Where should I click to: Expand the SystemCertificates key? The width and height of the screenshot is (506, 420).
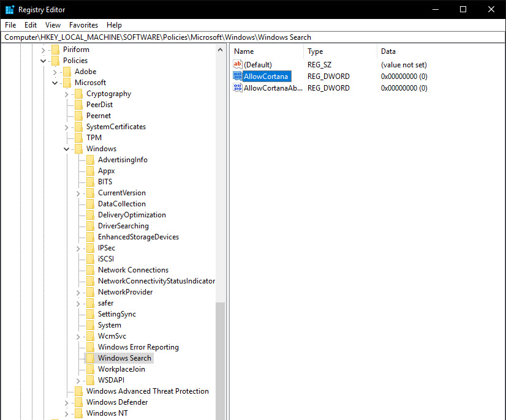point(67,127)
